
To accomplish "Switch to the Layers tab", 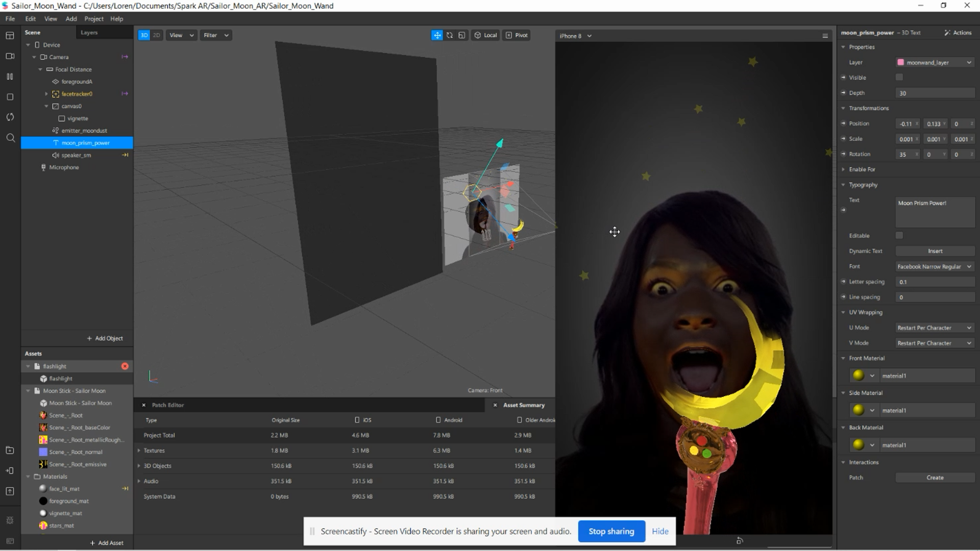I will [89, 33].
